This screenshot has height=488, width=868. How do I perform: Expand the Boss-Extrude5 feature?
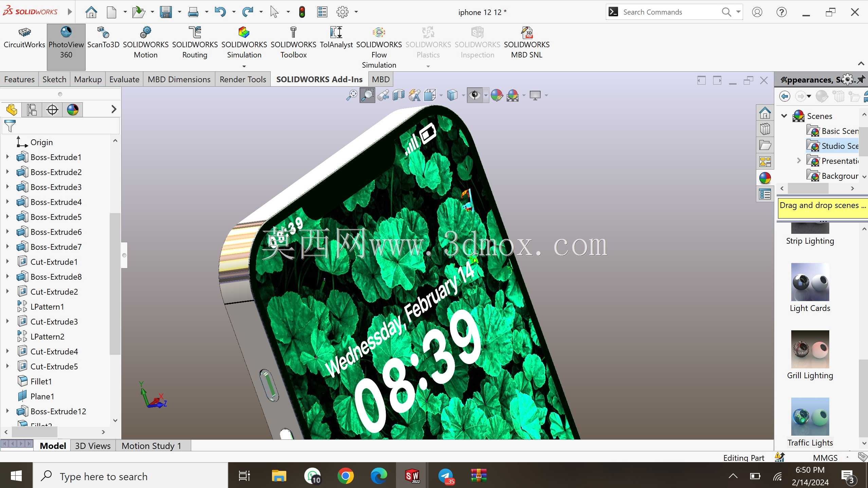pos(7,217)
